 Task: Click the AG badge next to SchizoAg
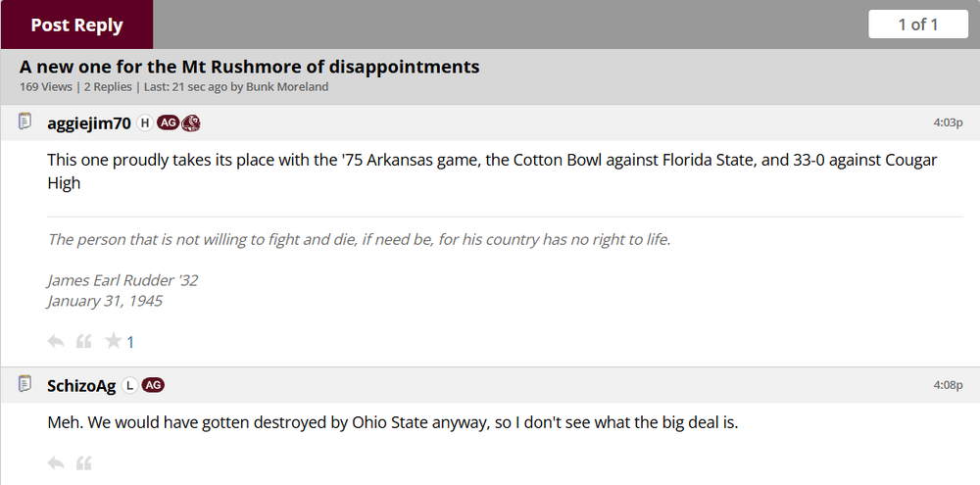pos(153,385)
